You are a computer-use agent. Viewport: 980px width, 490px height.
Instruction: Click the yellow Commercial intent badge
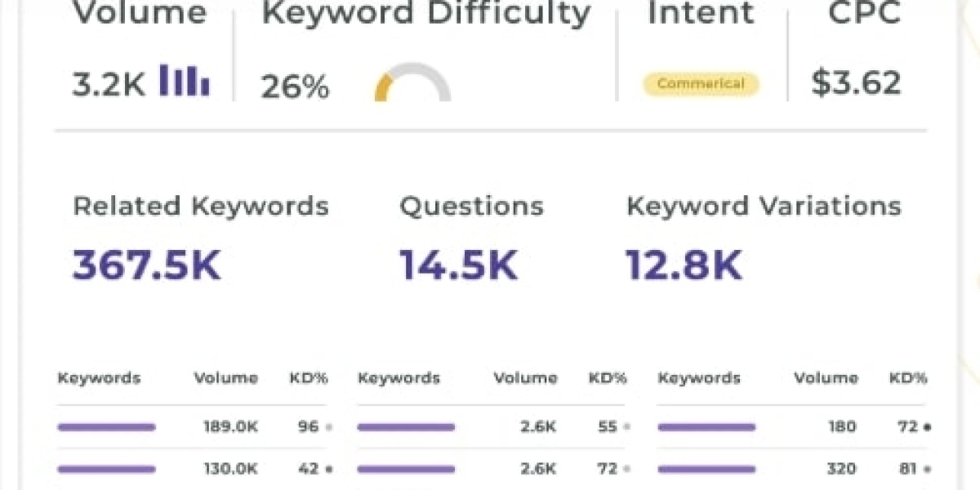pyautogui.click(x=700, y=83)
